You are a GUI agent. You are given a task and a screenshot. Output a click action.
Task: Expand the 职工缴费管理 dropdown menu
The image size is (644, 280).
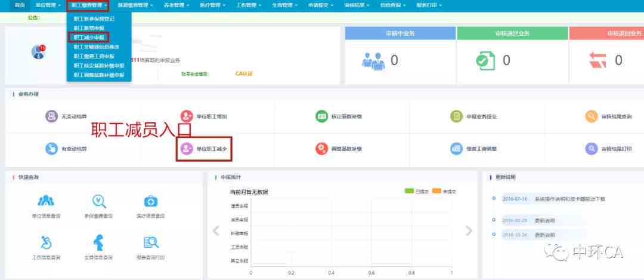click(x=89, y=5)
